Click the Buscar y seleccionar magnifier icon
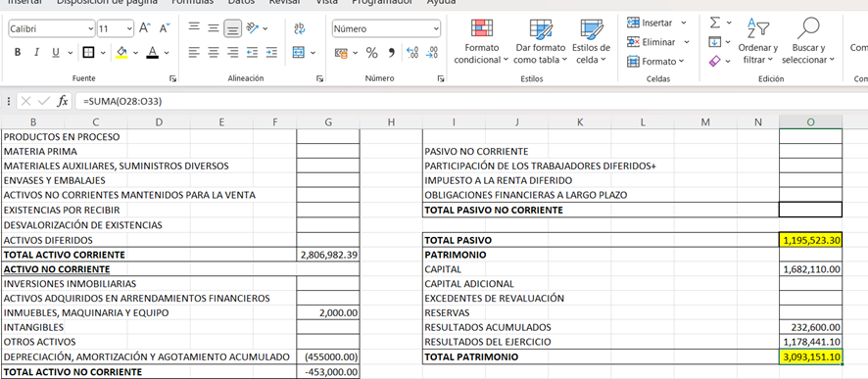 pos(809,28)
